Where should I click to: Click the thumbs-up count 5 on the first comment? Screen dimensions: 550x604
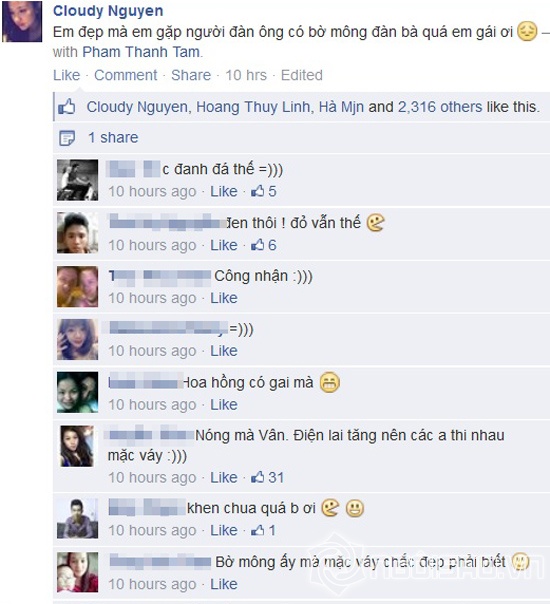click(x=263, y=191)
